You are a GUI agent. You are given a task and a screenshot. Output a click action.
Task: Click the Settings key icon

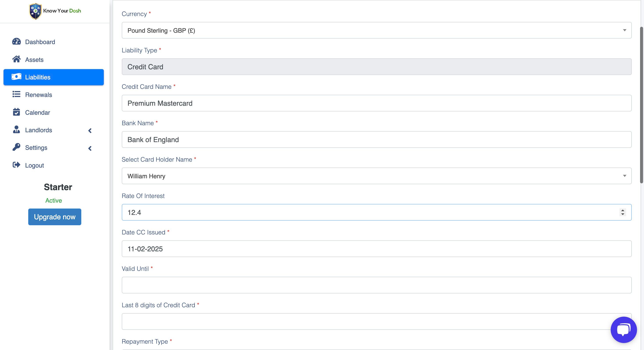pos(16,147)
